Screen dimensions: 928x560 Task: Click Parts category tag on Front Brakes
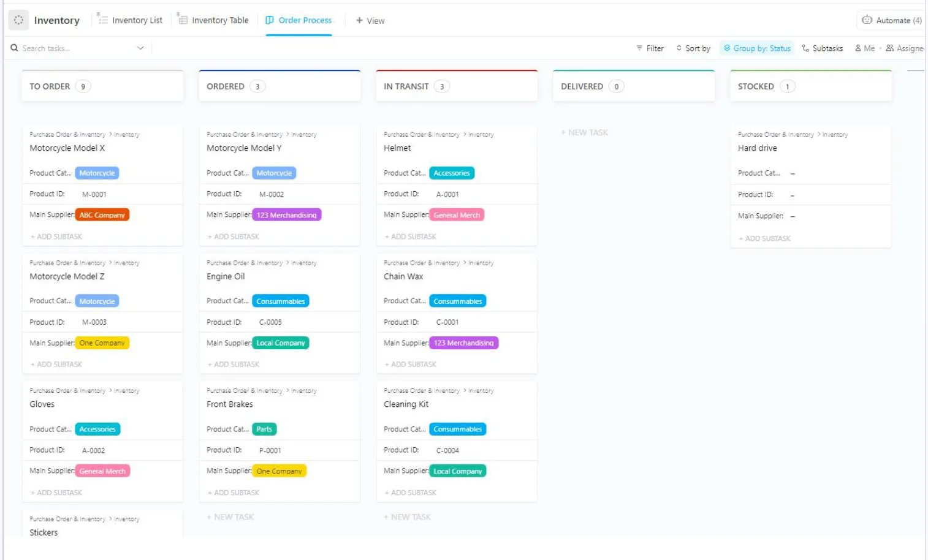[x=264, y=429]
